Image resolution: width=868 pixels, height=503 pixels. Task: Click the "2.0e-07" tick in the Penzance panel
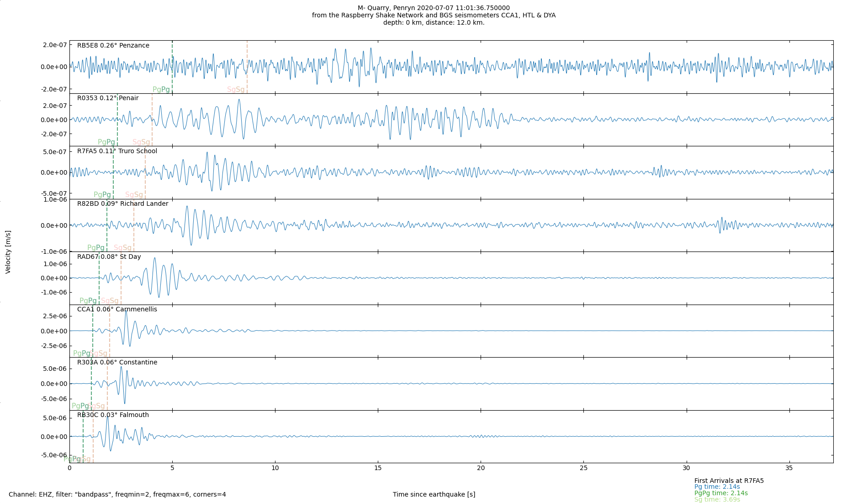point(55,44)
